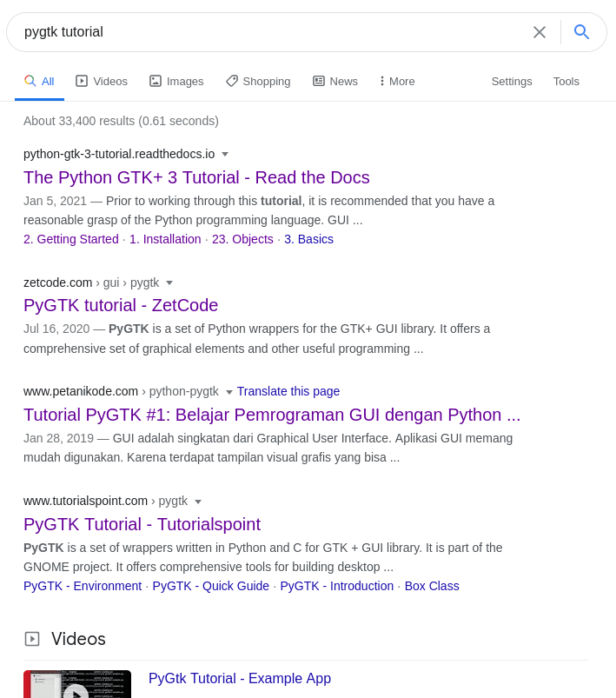This screenshot has height=698, width=616.
Task: Open the '1. Installation' sitelink
Action: [165, 239]
